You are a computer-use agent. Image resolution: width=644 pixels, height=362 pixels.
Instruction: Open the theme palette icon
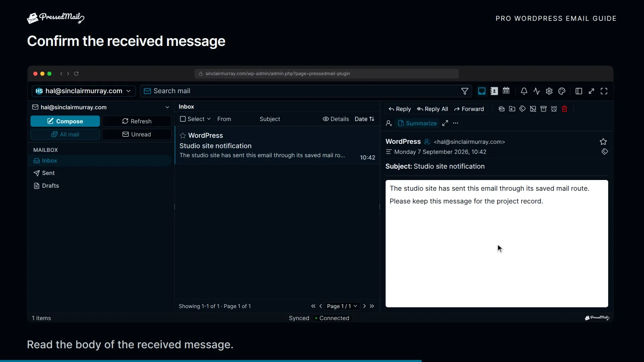562,91
